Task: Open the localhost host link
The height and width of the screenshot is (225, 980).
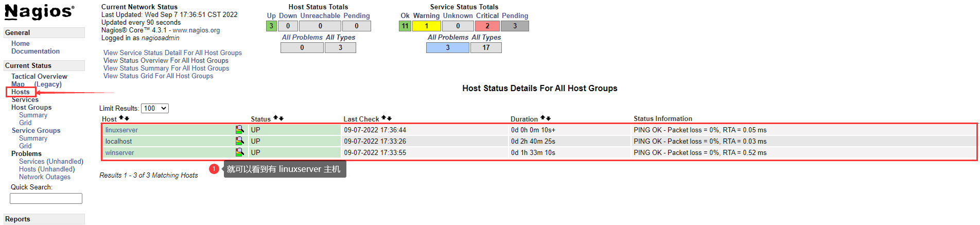Action: pyautogui.click(x=118, y=141)
